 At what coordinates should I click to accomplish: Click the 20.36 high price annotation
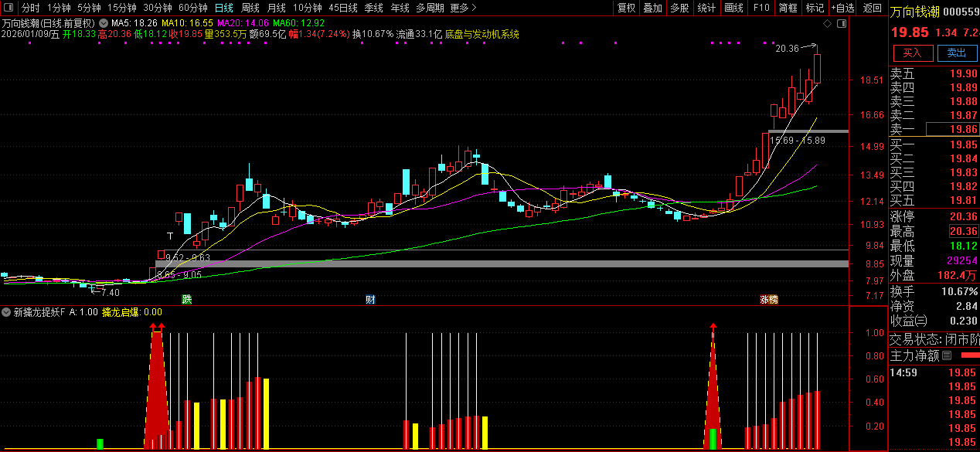click(787, 49)
